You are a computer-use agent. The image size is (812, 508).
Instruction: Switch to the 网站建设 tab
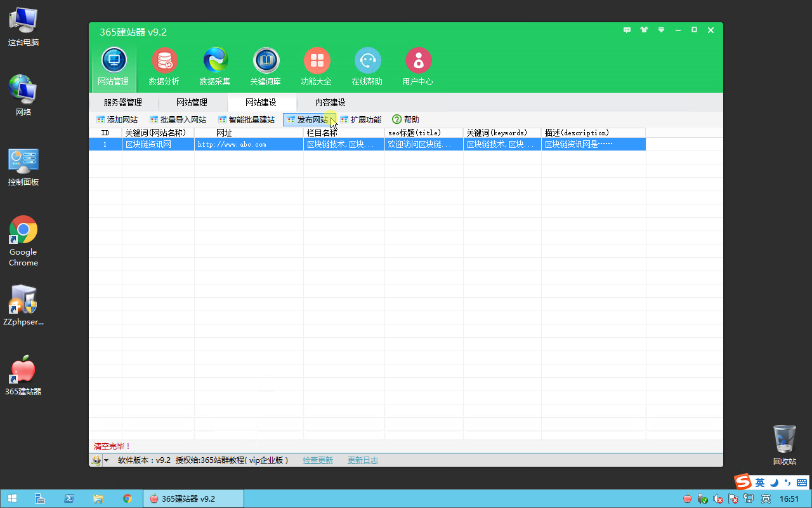261,102
